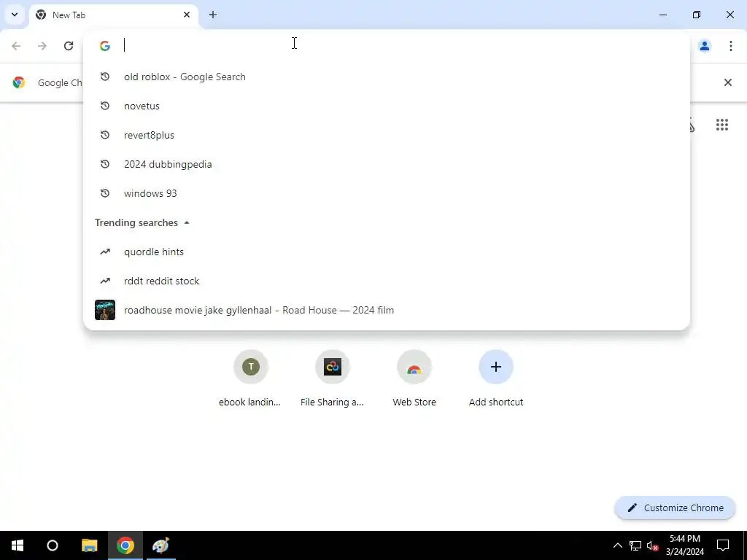Click the muted volume tray icon
The width and height of the screenshot is (747, 560).
coord(652,545)
